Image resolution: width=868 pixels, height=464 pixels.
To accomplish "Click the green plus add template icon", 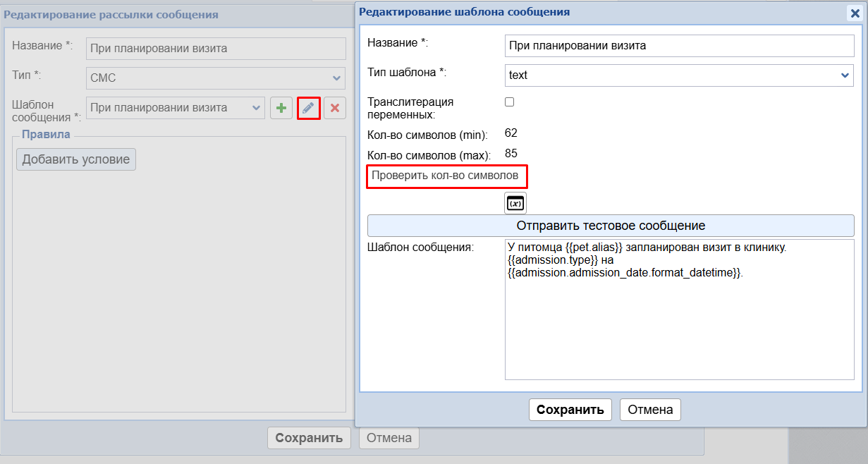I will (x=281, y=108).
